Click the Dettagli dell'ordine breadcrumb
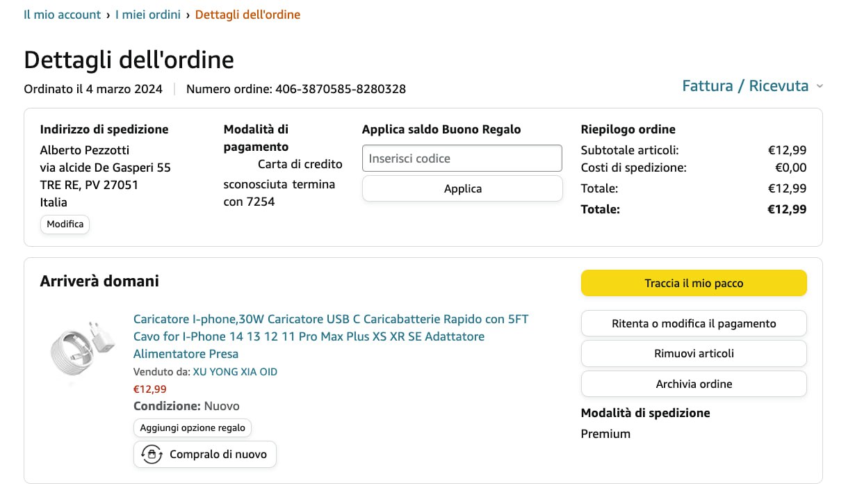The height and width of the screenshot is (504, 855). 247,15
